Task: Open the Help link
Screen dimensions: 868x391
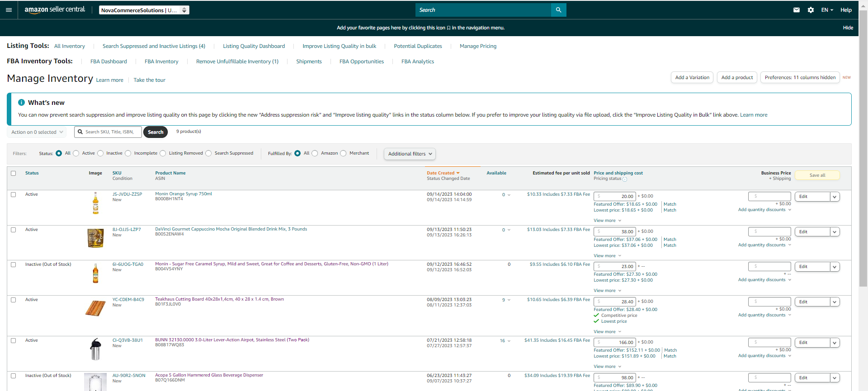Action: point(846,10)
